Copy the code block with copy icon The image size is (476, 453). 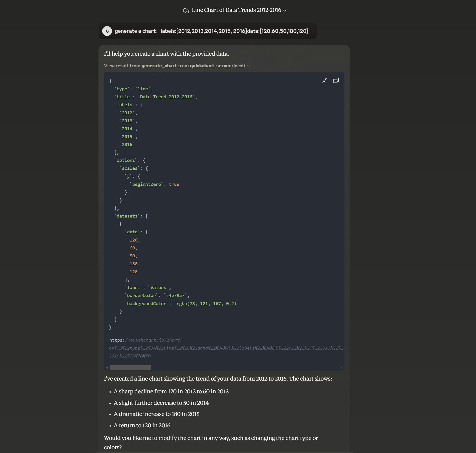[x=336, y=80]
